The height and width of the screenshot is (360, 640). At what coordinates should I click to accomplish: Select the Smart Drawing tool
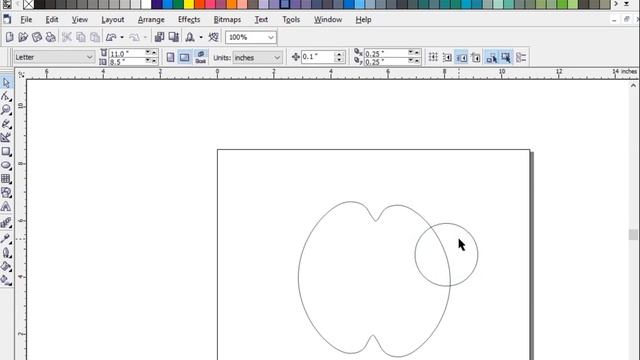[x=6, y=138]
